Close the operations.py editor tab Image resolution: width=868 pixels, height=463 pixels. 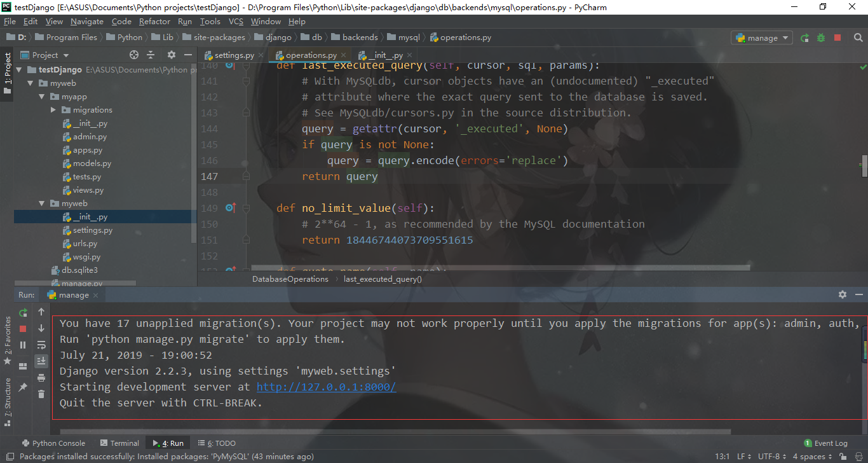tap(344, 55)
